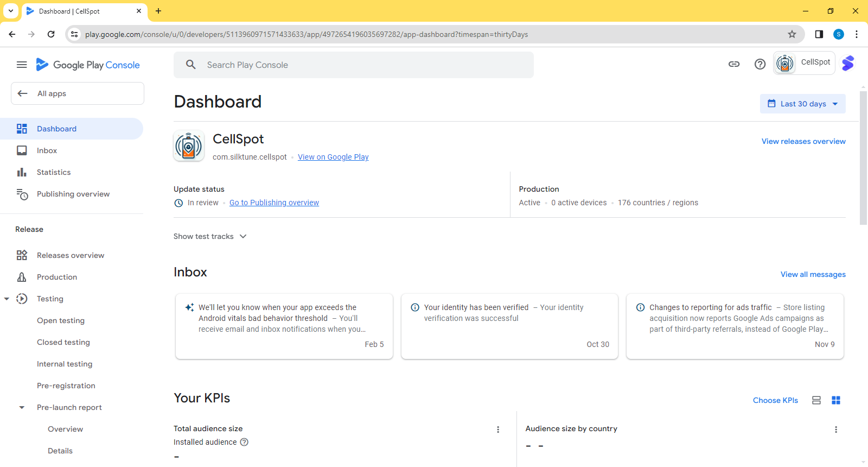Viewport: 868px width, 467px height.
Task: Switch KPIs to list layout view
Action: click(x=816, y=400)
